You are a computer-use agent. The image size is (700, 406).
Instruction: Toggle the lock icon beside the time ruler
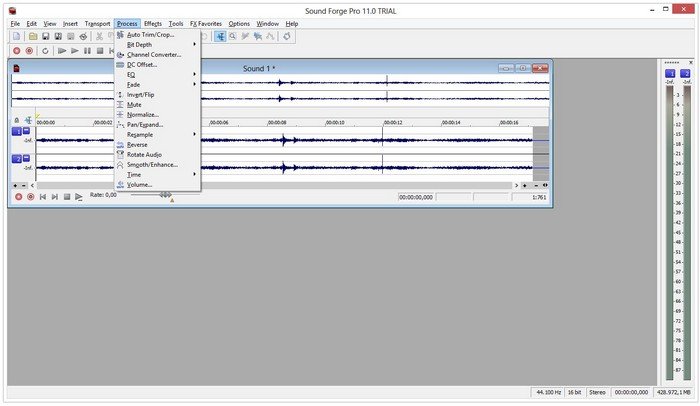click(x=17, y=120)
